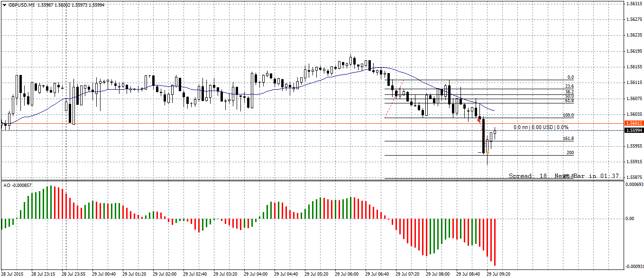644x278 pixels.
Task: Click the 29 Jul 00:40 time label
Action: point(104,274)
